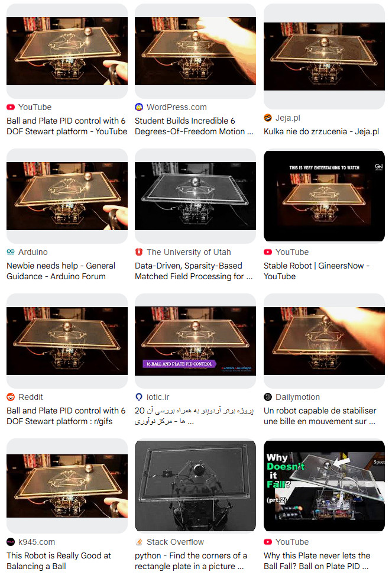Select the 'Why Doesn't it Fall?' thumbnail
Image resolution: width=392 pixels, height=575 pixels.
coord(324,486)
